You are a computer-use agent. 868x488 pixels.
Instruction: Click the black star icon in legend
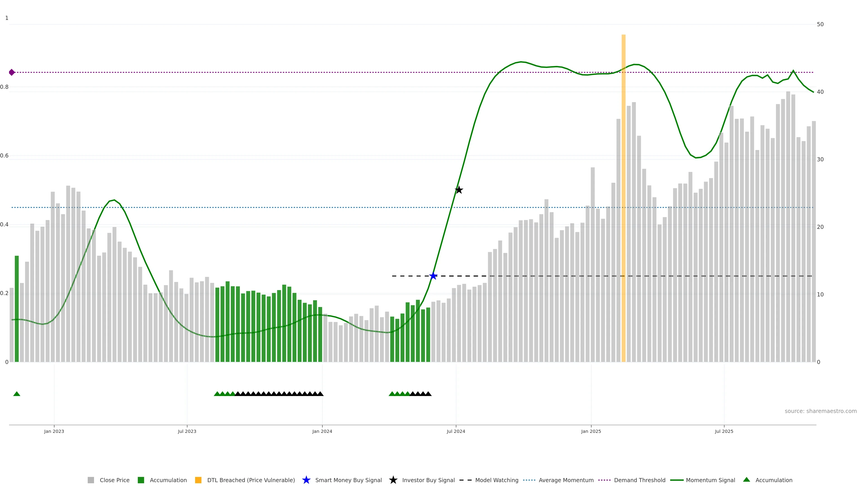(393, 480)
